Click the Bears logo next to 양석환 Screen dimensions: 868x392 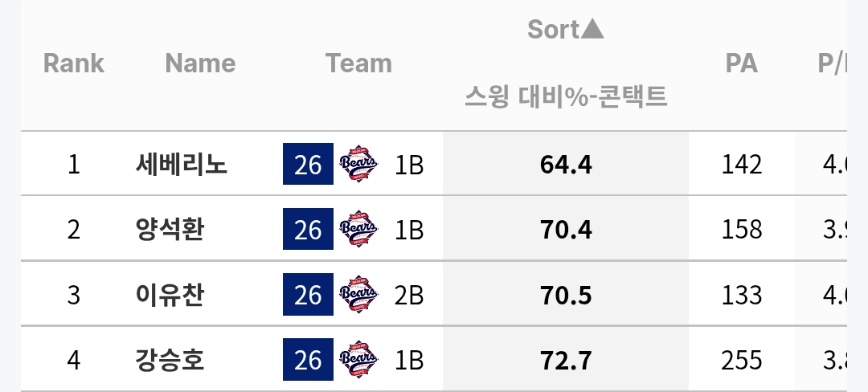click(358, 229)
